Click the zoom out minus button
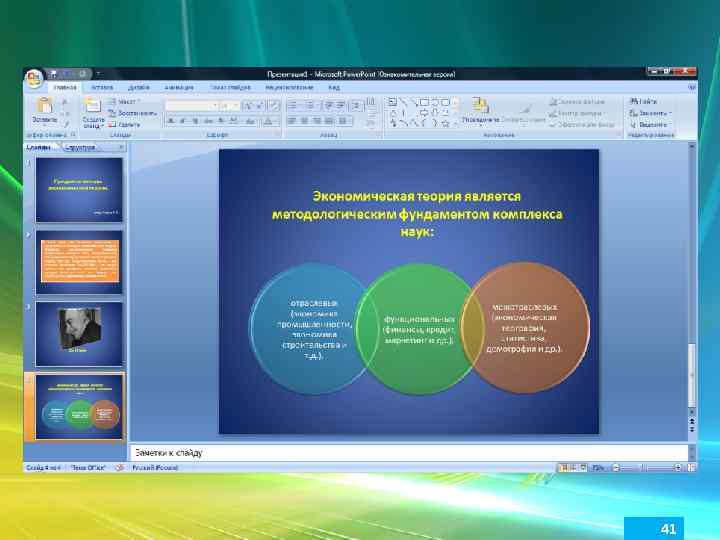 tap(616, 467)
